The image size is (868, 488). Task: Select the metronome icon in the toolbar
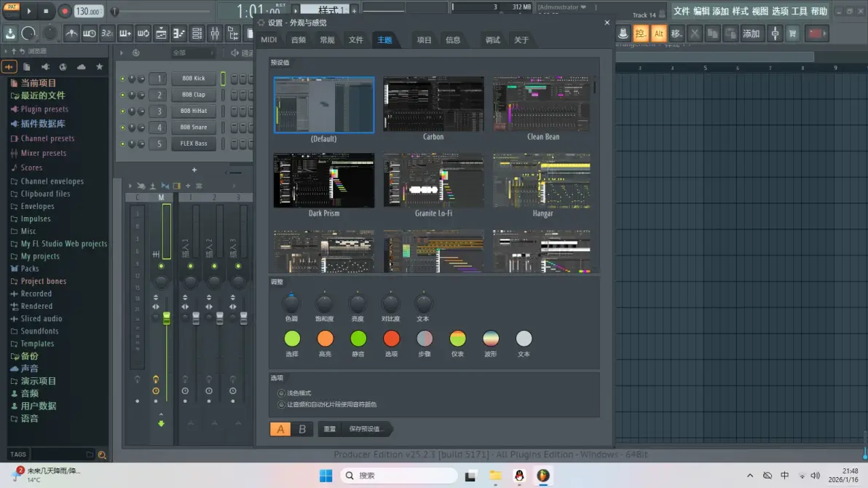point(71,34)
